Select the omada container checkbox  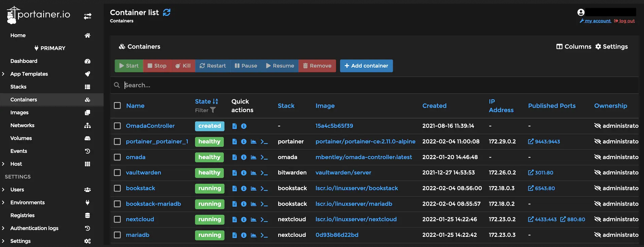point(117,157)
